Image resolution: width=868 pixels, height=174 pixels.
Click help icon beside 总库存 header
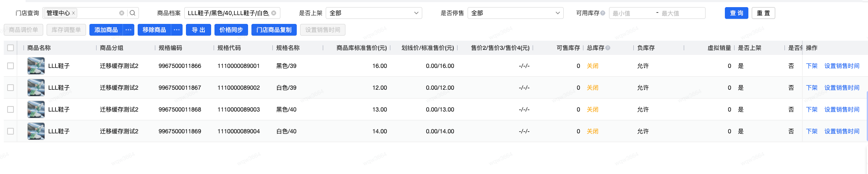pos(608,48)
